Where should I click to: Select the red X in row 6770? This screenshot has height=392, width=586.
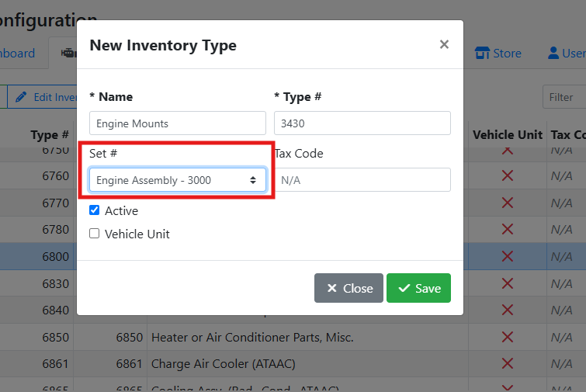click(x=507, y=203)
